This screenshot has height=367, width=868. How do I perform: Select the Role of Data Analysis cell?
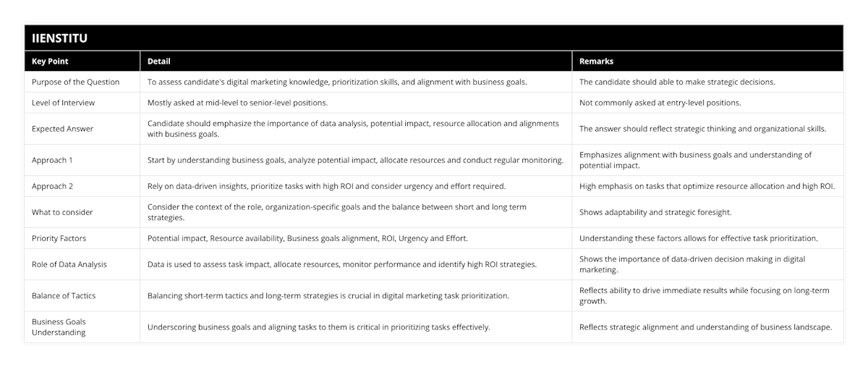point(69,264)
